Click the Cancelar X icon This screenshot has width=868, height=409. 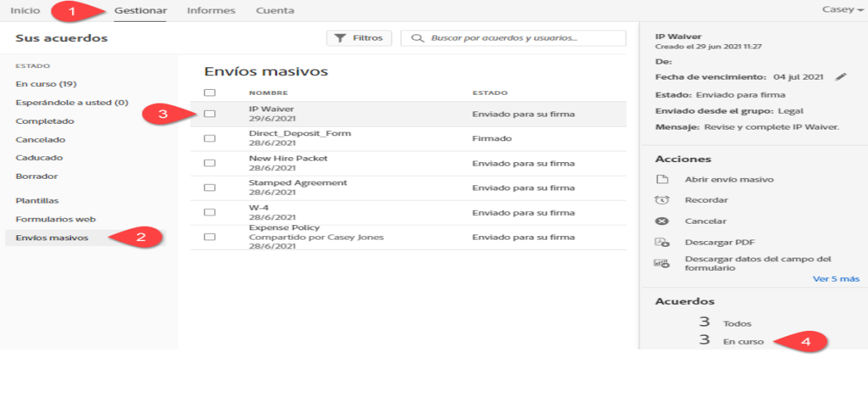click(661, 222)
